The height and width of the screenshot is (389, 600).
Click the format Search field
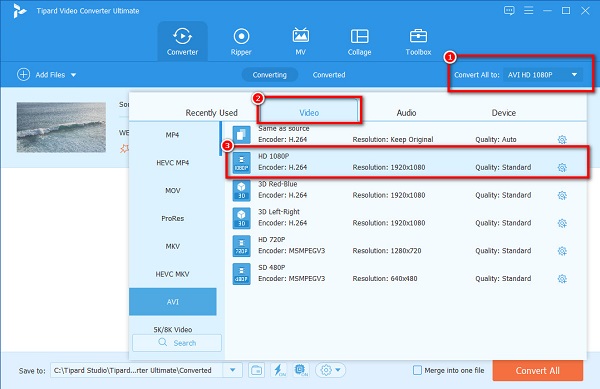[177, 343]
